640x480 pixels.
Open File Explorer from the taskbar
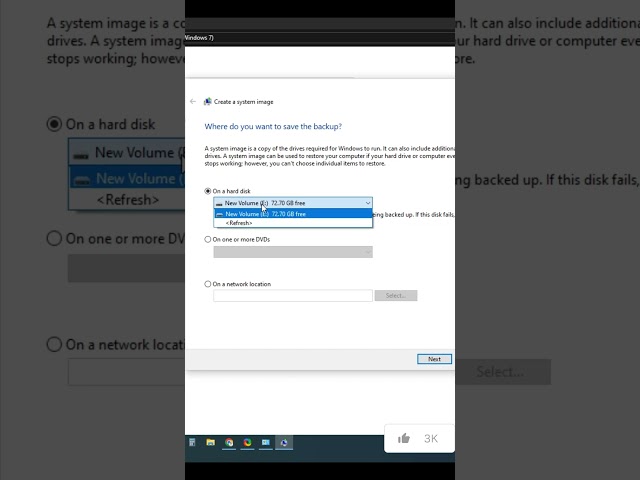pos(211,442)
